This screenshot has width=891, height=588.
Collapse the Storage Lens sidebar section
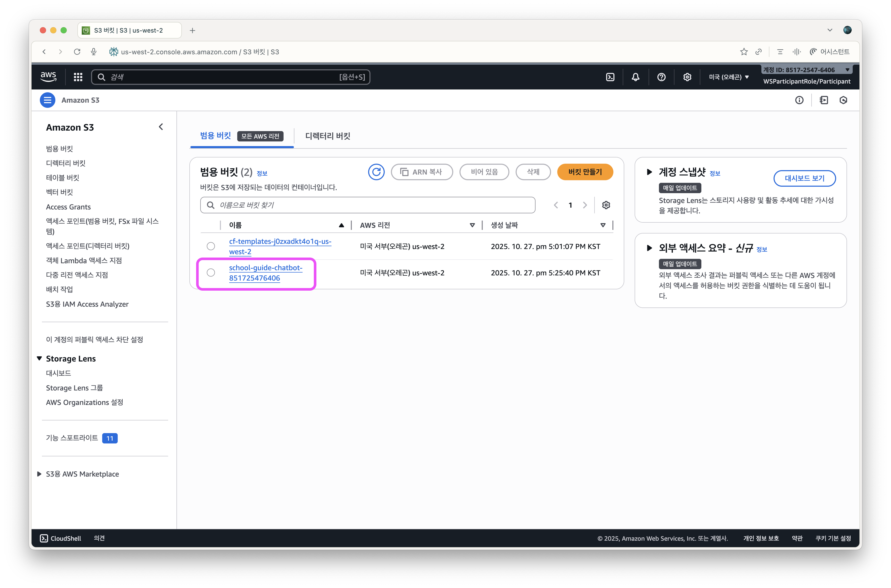39,358
